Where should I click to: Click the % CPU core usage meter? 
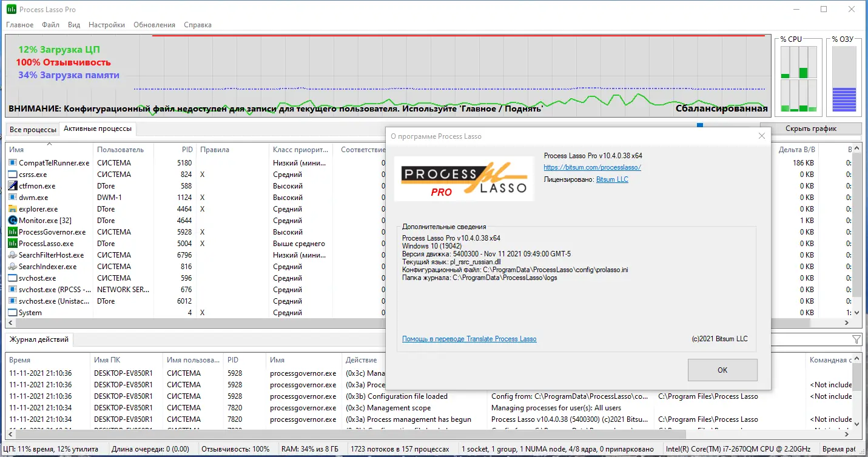click(798, 79)
